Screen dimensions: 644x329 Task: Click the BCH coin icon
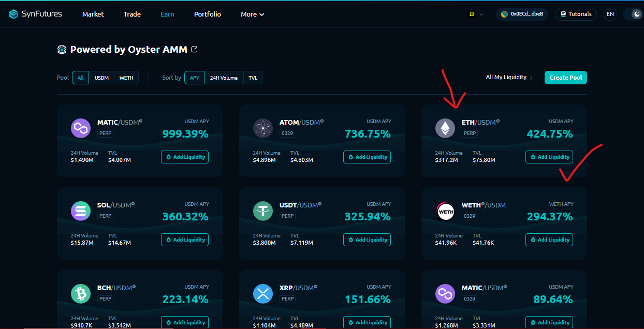coord(81,294)
